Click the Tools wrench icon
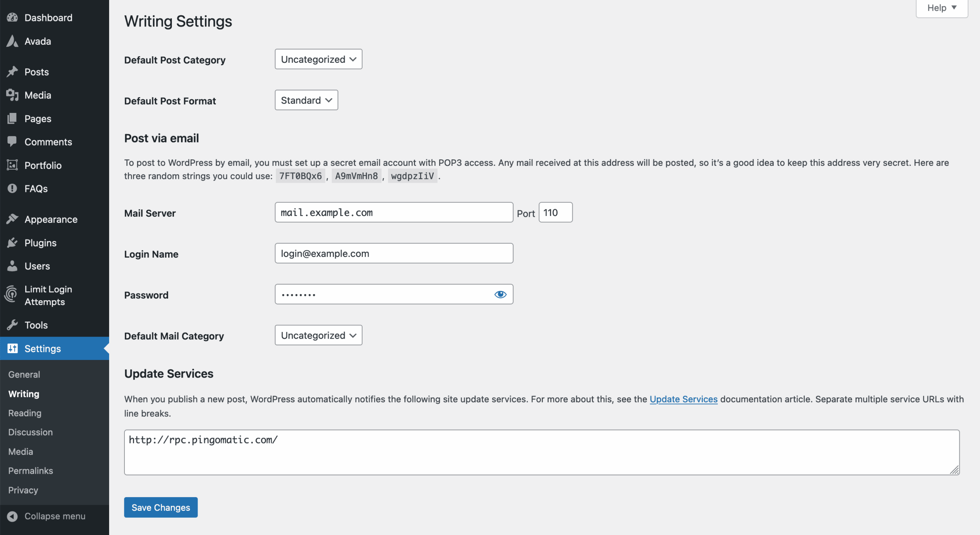The height and width of the screenshot is (535, 980). click(x=12, y=325)
